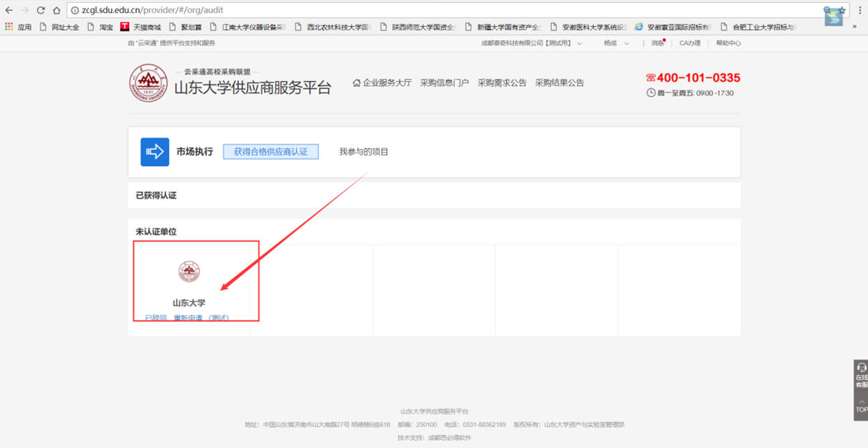The image size is (868, 448).
Task: Expand the 杨成 user account dropdown
Action: pyautogui.click(x=615, y=43)
